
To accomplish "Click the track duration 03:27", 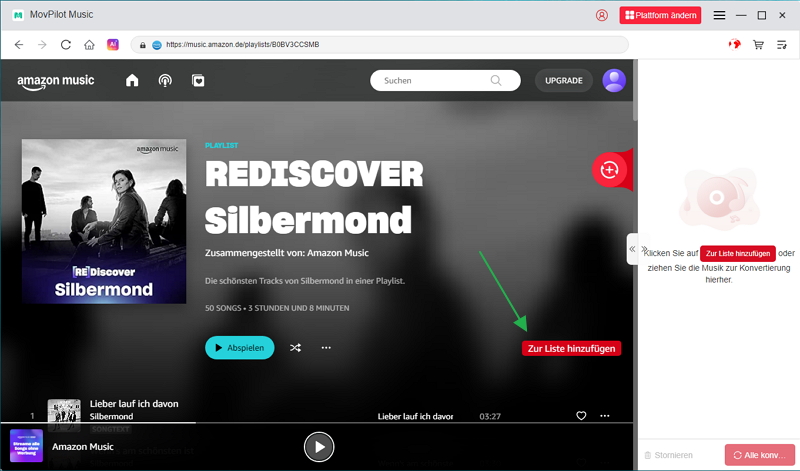I will [490, 416].
